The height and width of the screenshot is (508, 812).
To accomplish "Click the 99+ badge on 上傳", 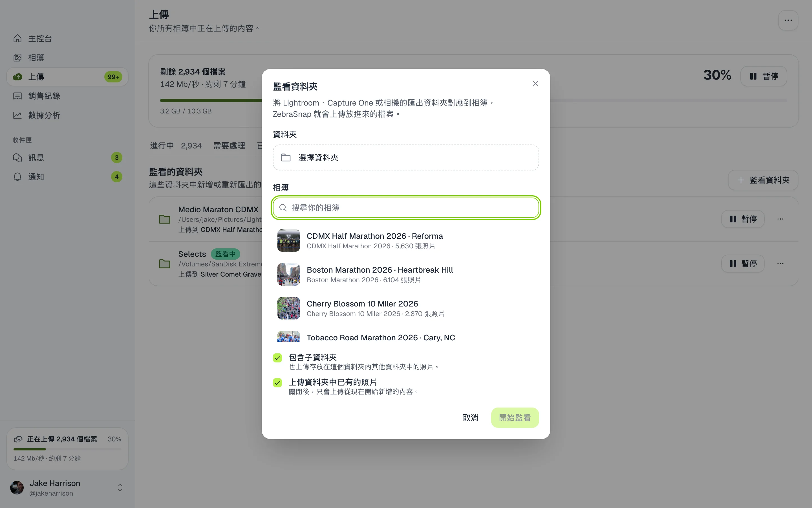I will [x=113, y=77].
